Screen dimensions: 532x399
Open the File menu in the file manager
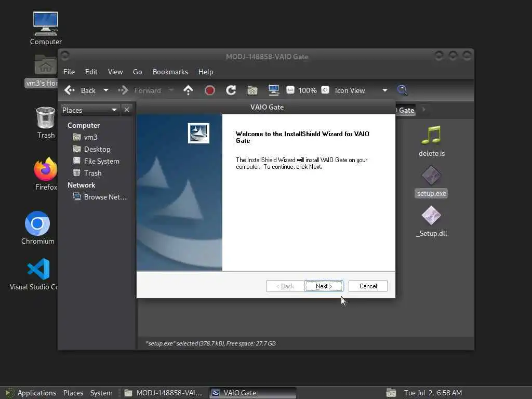tap(69, 72)
